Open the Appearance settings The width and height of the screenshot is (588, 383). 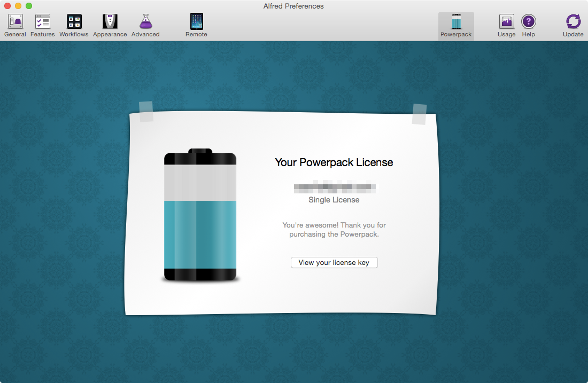[x=110, y=26]
